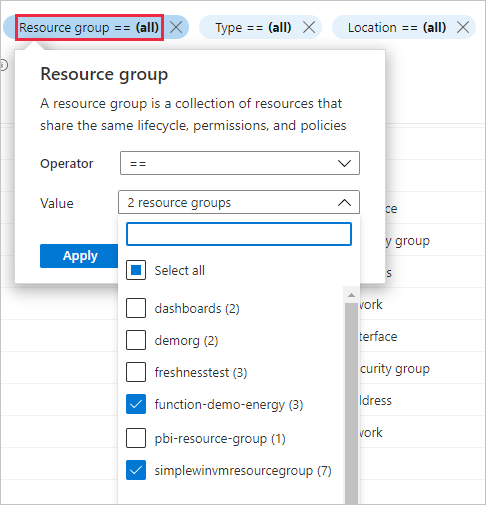Click the Apply button
Screen dimensions: 486x505
(x=79, y=256)
